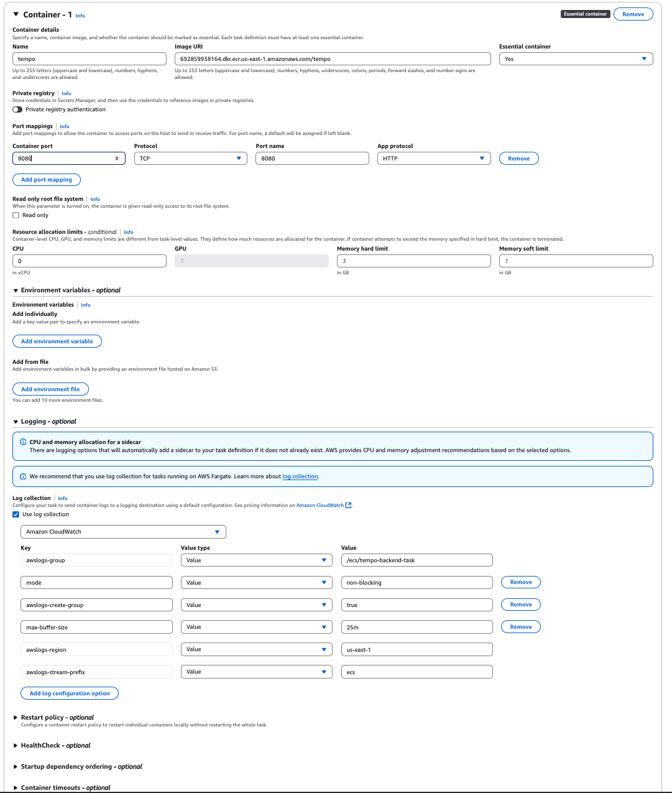
Task: Open the Info link beside Log collection
Action: (63, 498)
